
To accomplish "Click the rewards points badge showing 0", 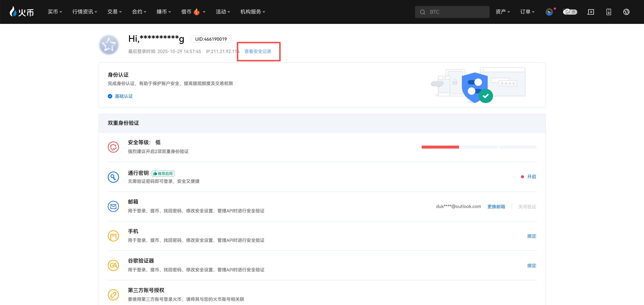I will [x=570, y=12].
